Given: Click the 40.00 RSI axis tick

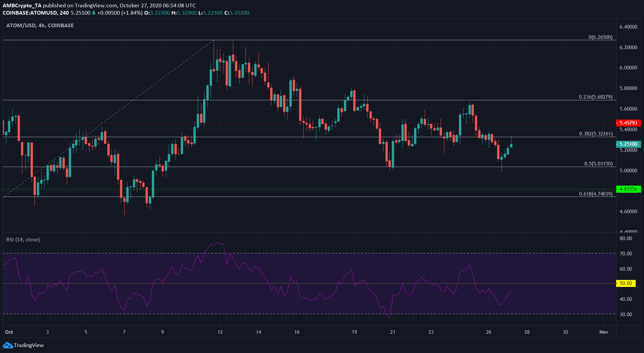Looking at the screenshot, I should pos(626,299).
